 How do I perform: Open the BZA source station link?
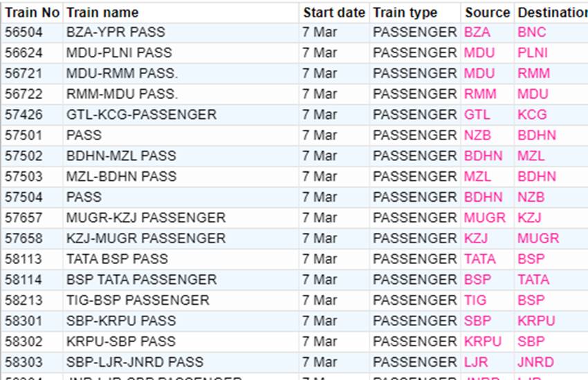pyautogui.click(x=477, y=32)
